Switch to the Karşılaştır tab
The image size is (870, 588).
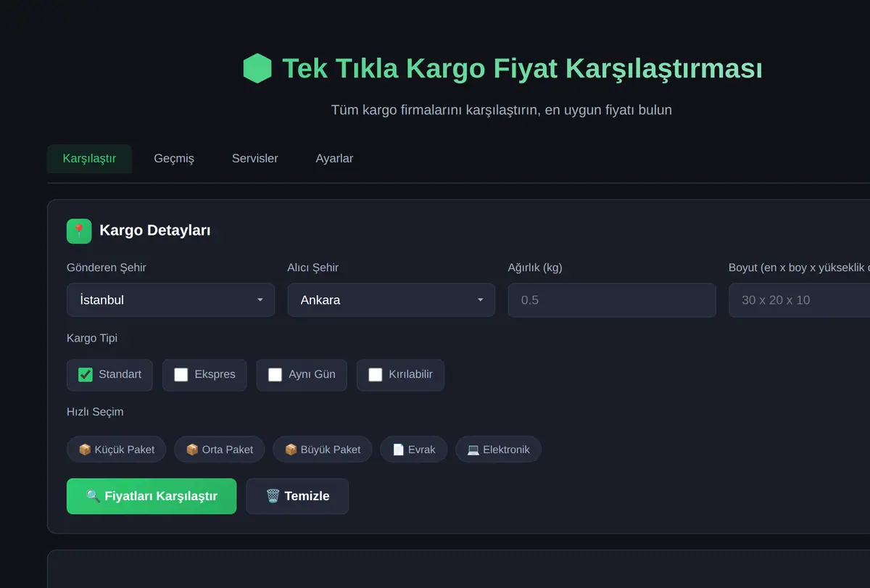(89, 158)
